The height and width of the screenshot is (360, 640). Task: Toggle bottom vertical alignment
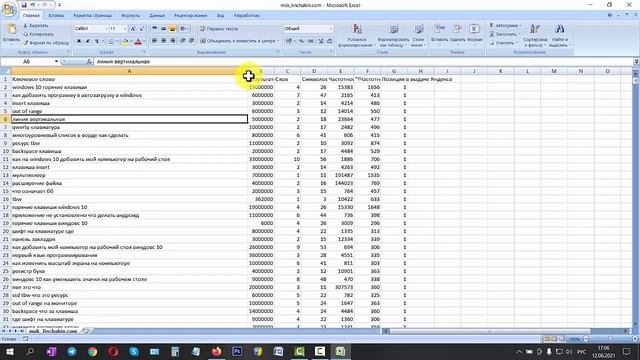pos(172,29)
